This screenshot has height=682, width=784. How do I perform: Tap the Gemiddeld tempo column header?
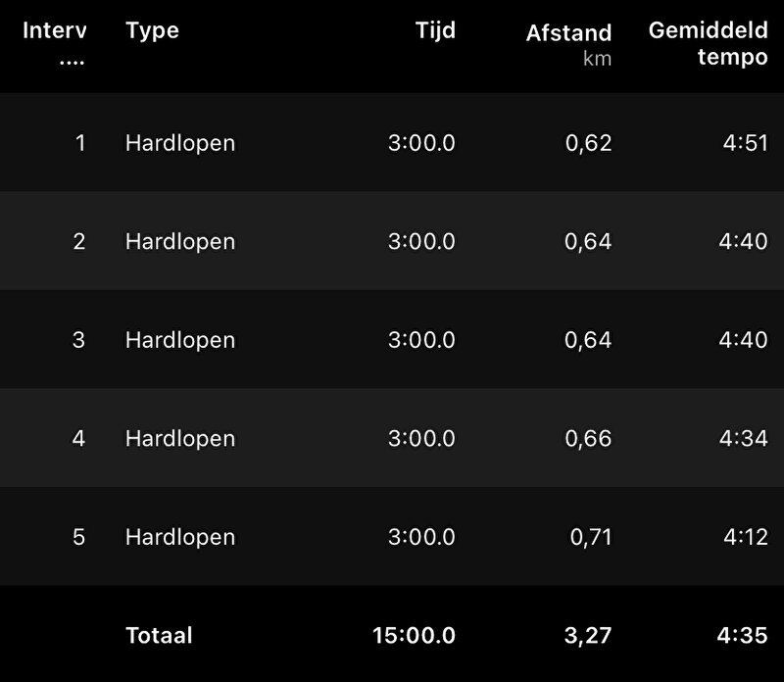(x=708, y=43)
